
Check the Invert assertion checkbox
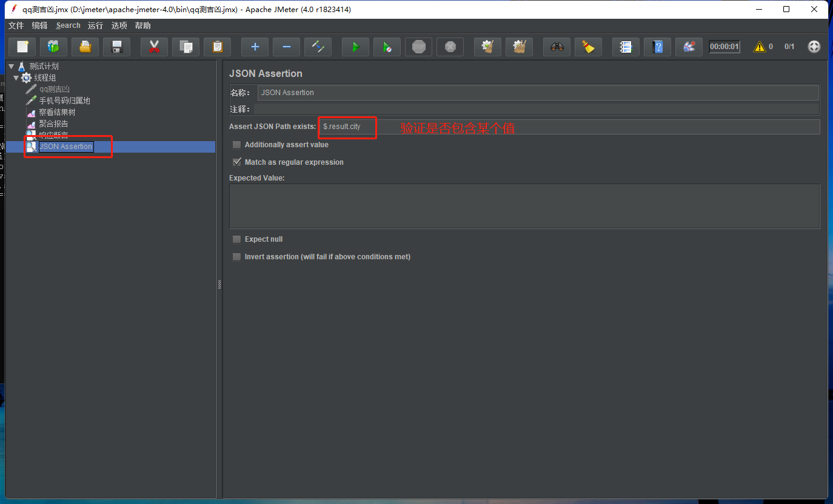click(236, 257)
